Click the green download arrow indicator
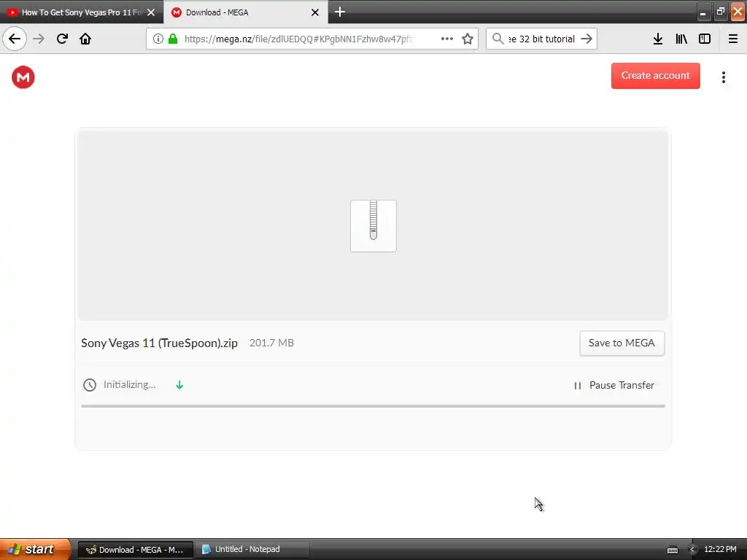747x560 pixels. click(x=179, y=385)
